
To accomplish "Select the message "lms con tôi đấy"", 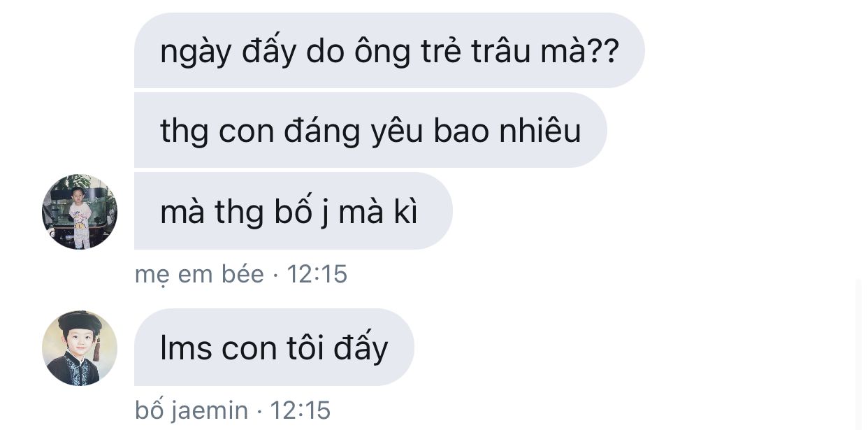I will pyautogui.click(x=274, y=347).
